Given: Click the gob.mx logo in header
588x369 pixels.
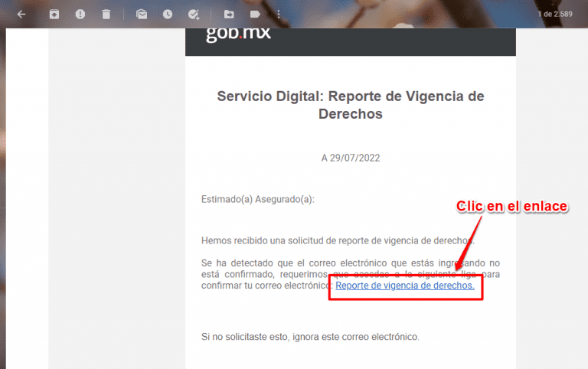Looking at the screenshot, I should point(238,34).
